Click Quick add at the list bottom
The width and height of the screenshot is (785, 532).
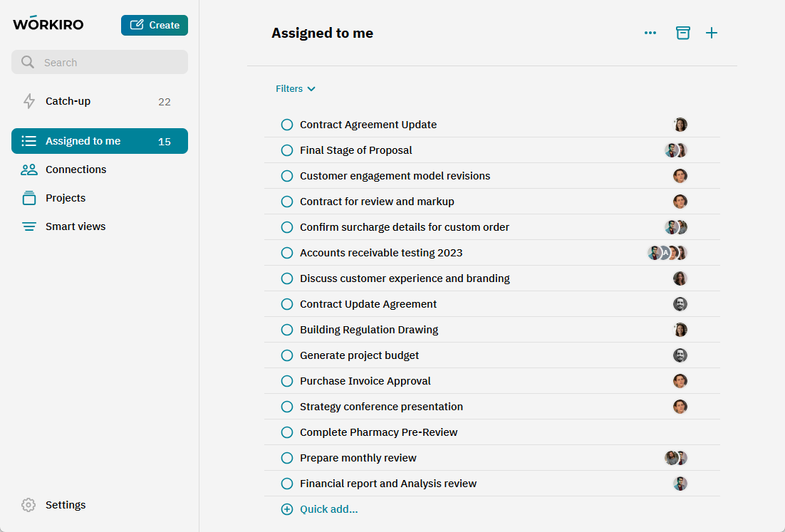coord(319,508)
